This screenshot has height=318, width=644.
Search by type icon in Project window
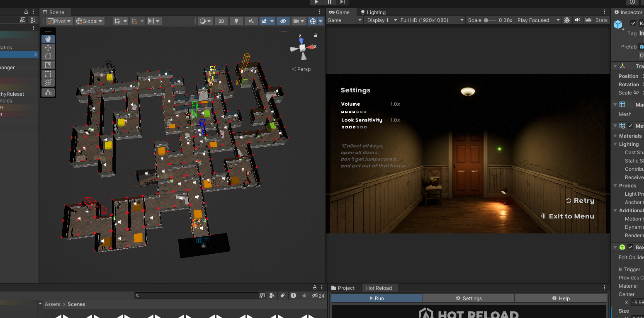pos(272,296)
